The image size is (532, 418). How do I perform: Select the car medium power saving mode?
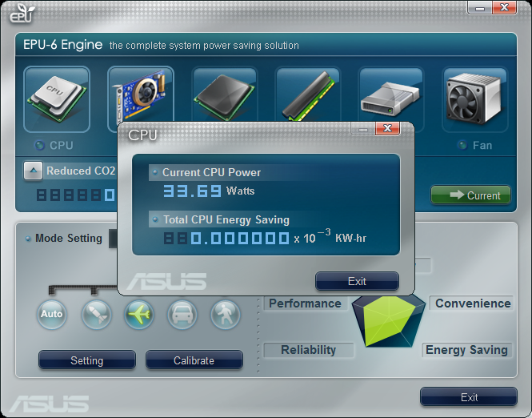point(182,315)
